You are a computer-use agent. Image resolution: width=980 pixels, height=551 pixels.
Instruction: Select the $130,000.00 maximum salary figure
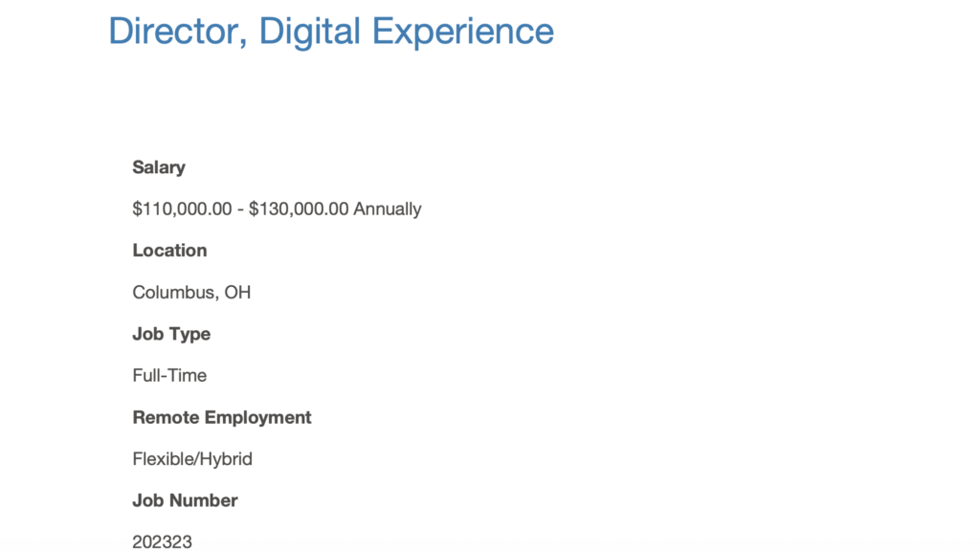(x=299, y=209)
